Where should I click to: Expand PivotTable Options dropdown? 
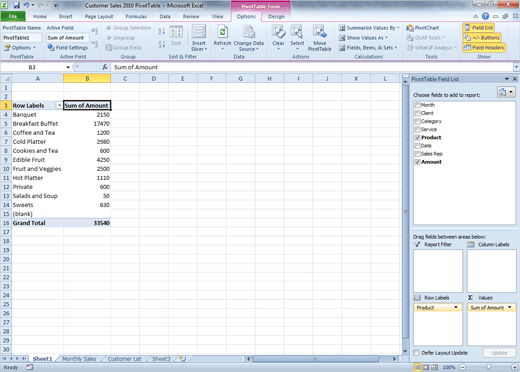tap(19, 48)
